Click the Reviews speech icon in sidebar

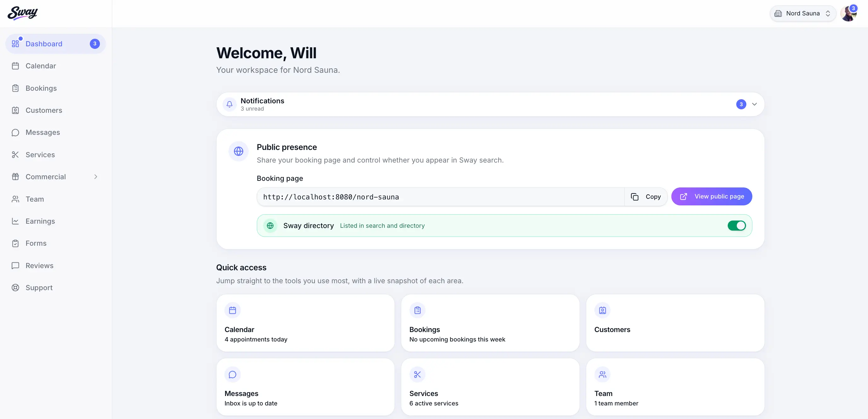coord(15,265)
